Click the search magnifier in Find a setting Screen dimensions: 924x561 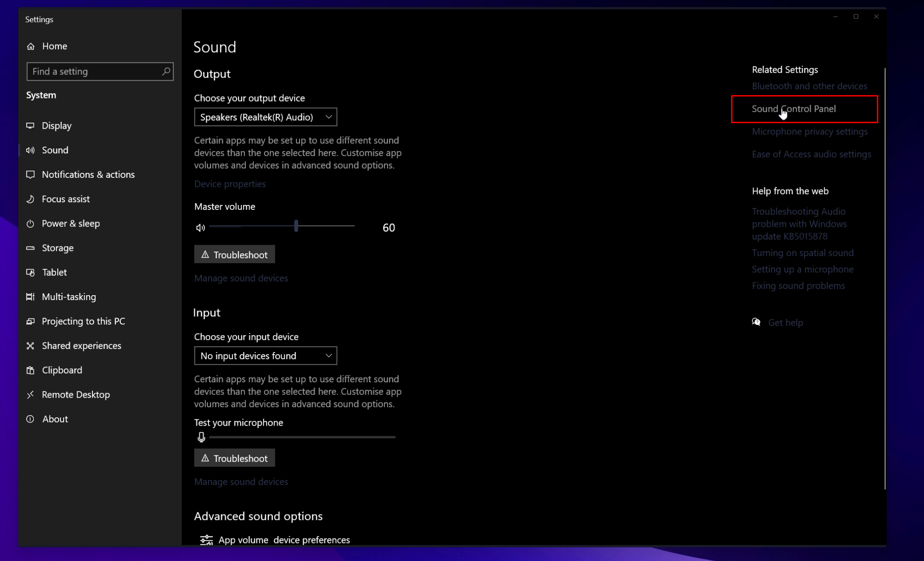pos(166,71)
